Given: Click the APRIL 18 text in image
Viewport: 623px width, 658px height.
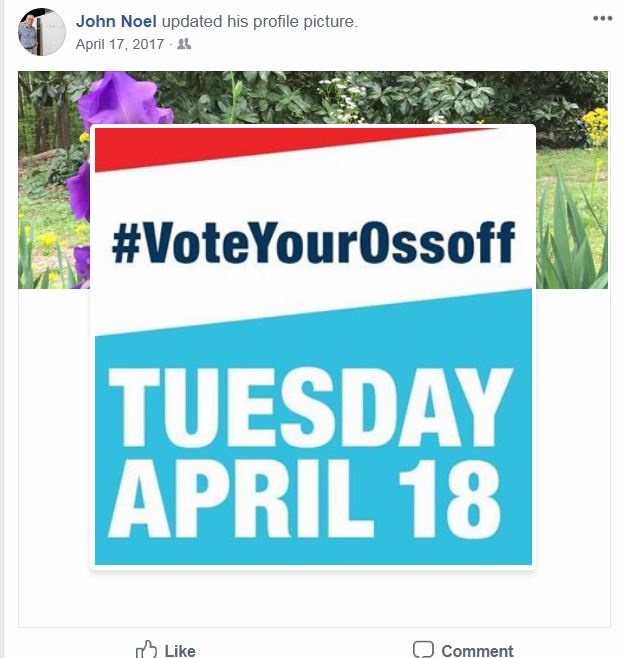Looking at the screenshot, I should tap(305, 499).
